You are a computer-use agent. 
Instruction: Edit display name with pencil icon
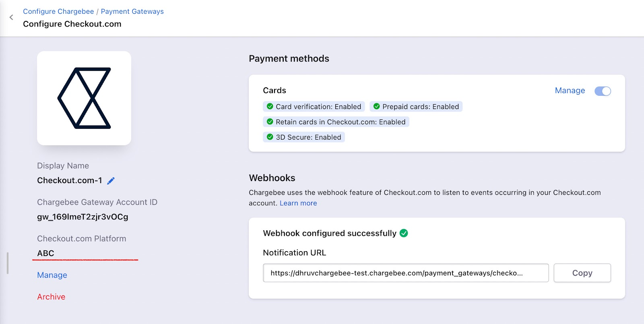pos(111,181)
